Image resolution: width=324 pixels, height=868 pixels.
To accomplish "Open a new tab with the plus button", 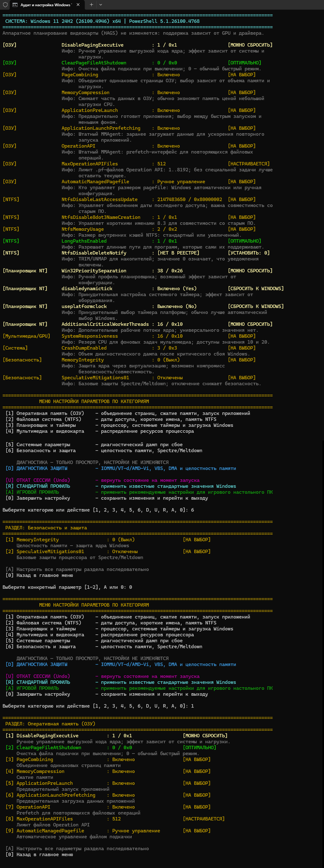I will coord(91,5).
